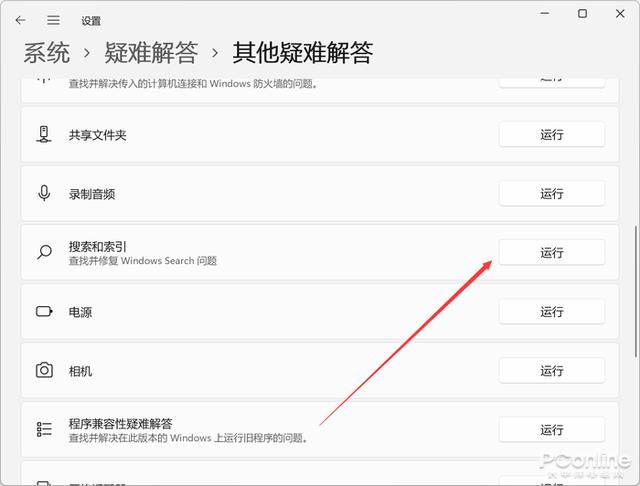Viewport: 640px width, 486px height.
Task: Run the 相机 troubleshooter
Action: click(x=551, y=371)
